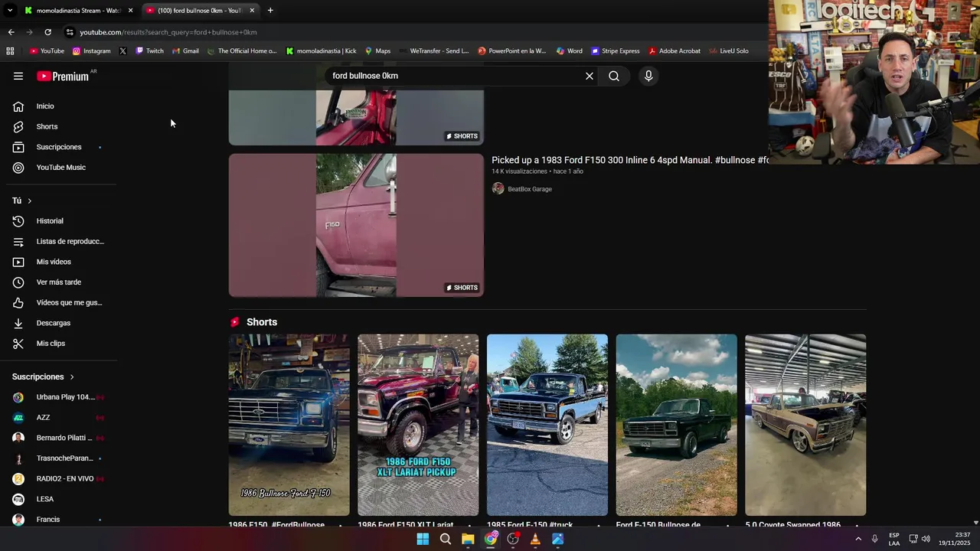Expand the Suscripciones section header
This screenshot has height=551, width=980.
(x=44, y=377)
